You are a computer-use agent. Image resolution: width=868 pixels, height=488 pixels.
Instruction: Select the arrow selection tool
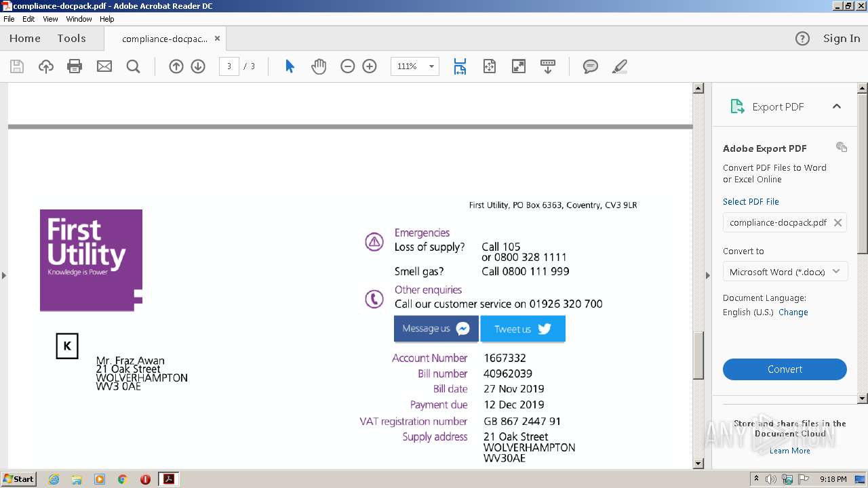tap(290, 66)
